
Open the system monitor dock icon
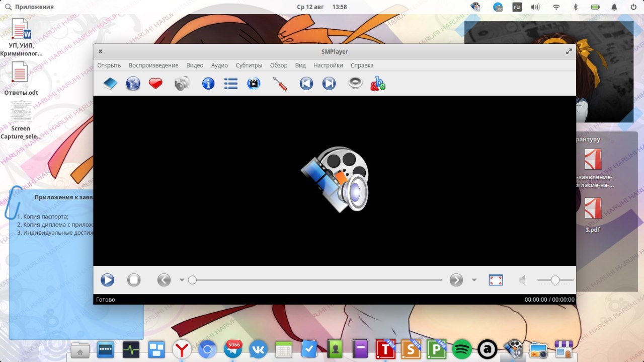click(131, 349)
